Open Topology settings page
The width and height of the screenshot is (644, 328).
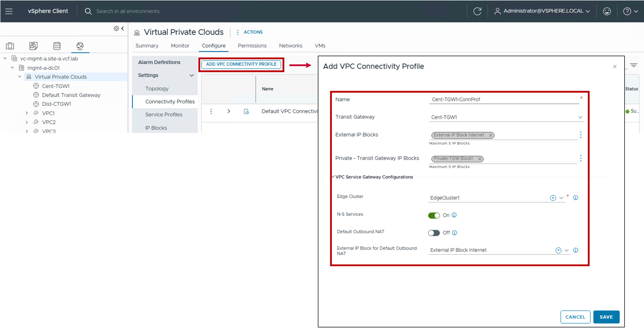click(x=157, y=89)
